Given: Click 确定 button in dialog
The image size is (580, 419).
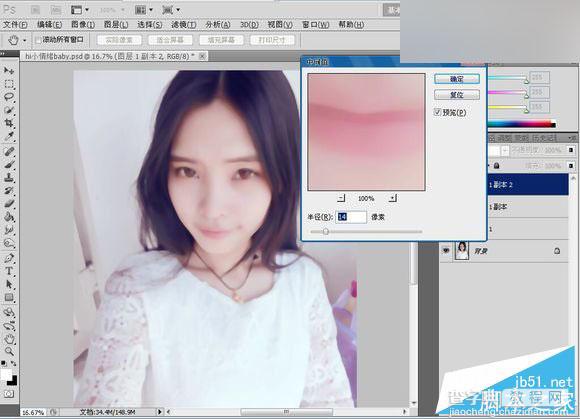Looking at the screenshot, I should coord(457,79).
